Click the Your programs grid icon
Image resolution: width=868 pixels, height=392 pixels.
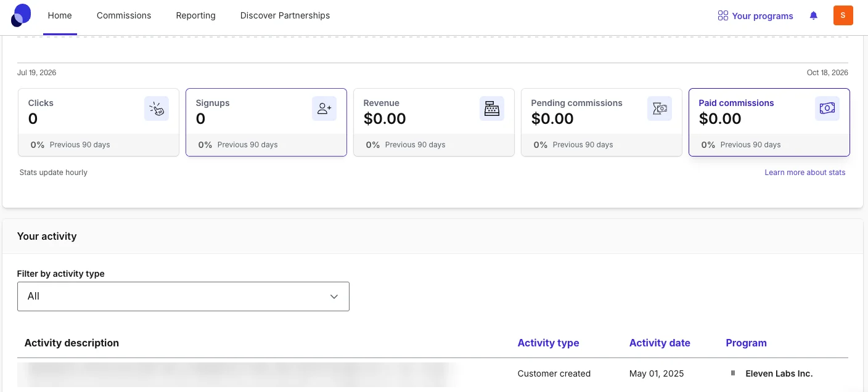click(x=723, y=16)
